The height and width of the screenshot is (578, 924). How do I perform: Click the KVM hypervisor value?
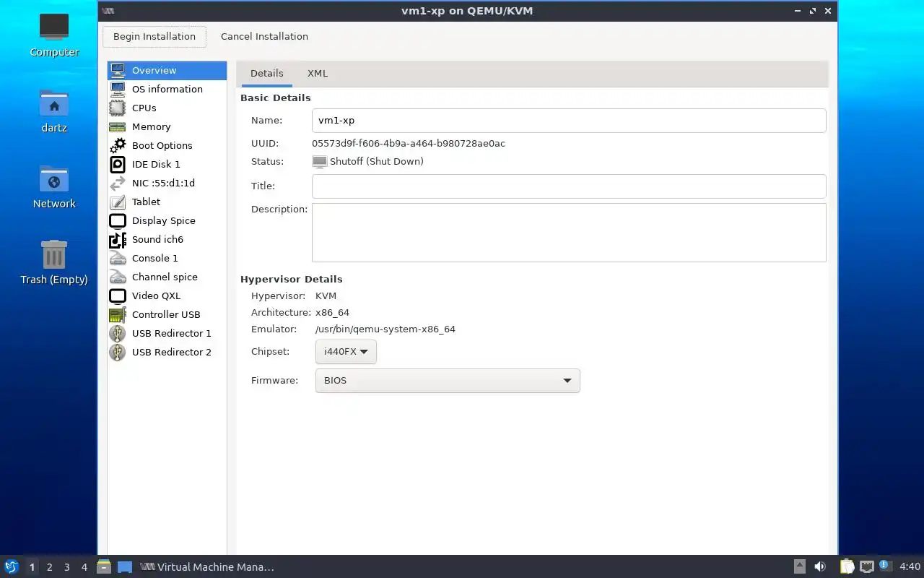coord(326,296)
